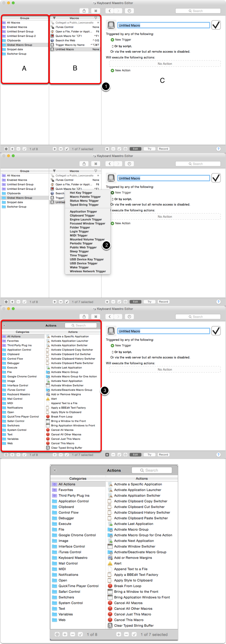
Task: Click the dark plus left of Edit in Actions-panel window
Action: (107, 455)
